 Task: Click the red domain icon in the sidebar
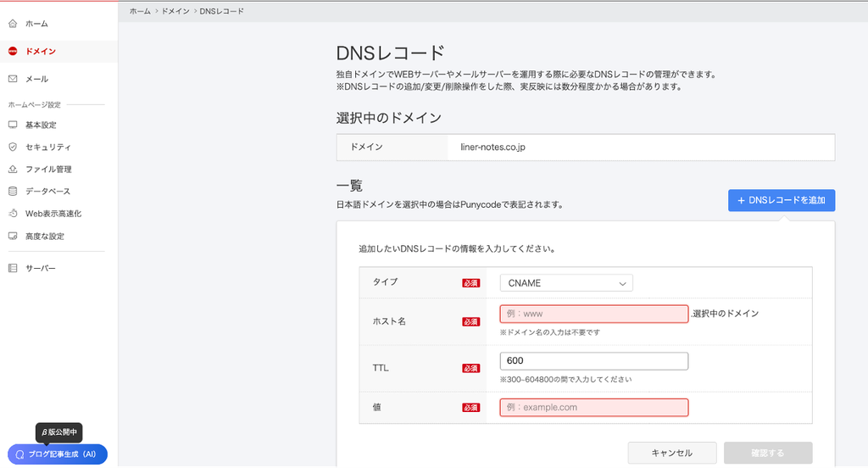(13, 51)
